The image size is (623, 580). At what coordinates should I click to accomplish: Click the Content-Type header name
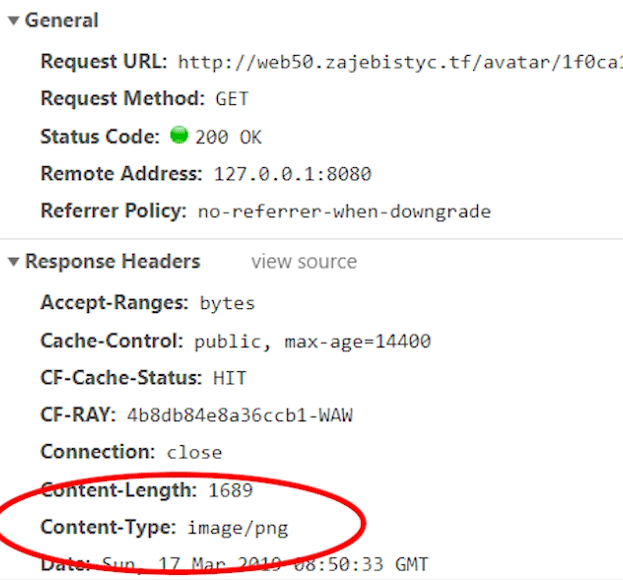(x=108, y=527)
